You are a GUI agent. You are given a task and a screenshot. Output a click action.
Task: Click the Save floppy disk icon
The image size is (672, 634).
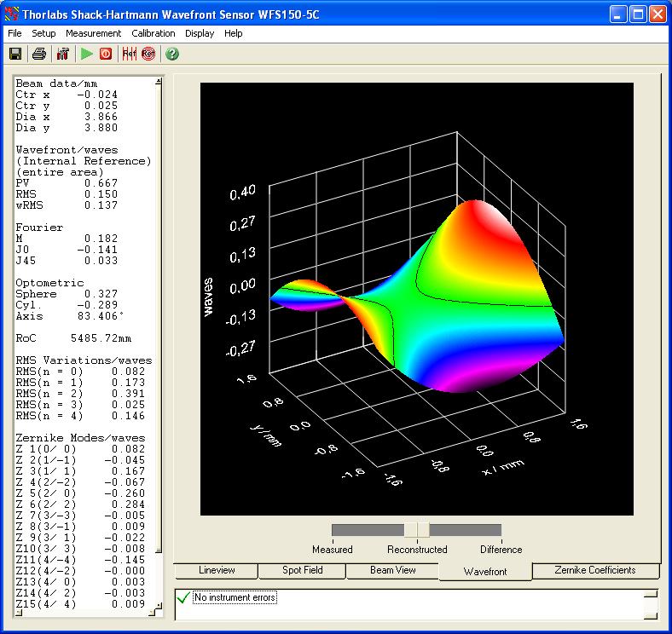(15, 54)
